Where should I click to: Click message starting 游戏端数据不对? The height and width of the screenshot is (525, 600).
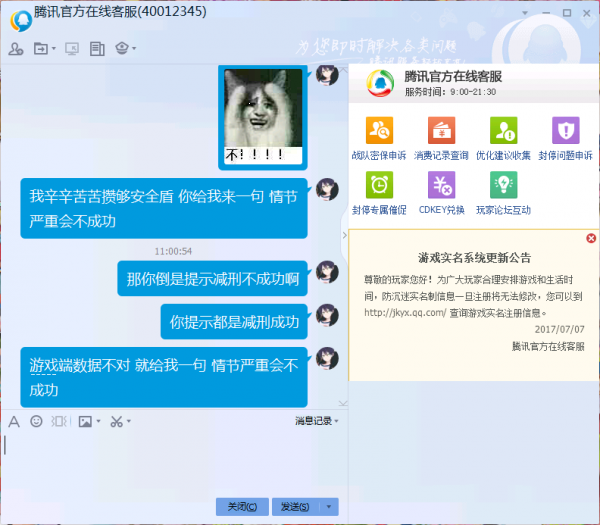click(x=164, y=377)
